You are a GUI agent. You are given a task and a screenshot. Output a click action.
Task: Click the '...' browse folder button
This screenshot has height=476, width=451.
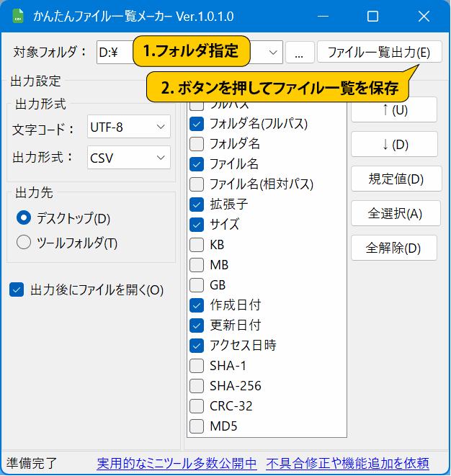coord(300,53)
